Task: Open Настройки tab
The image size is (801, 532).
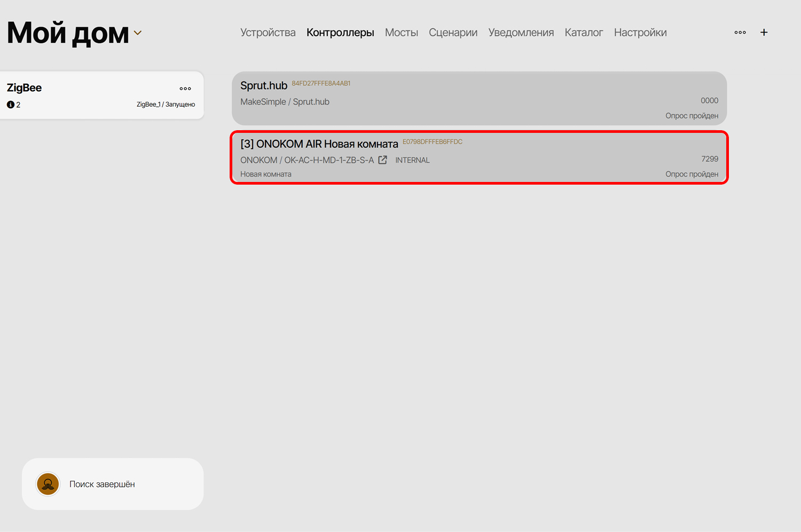Action: pyautogui.click(x=640, y=33)
